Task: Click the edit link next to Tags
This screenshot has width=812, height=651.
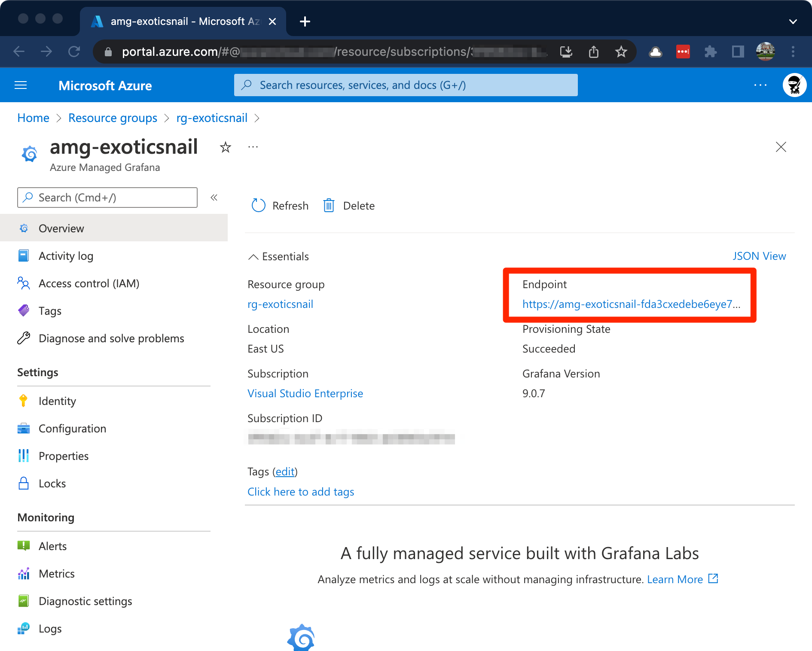Action: (x=285, y=472)
